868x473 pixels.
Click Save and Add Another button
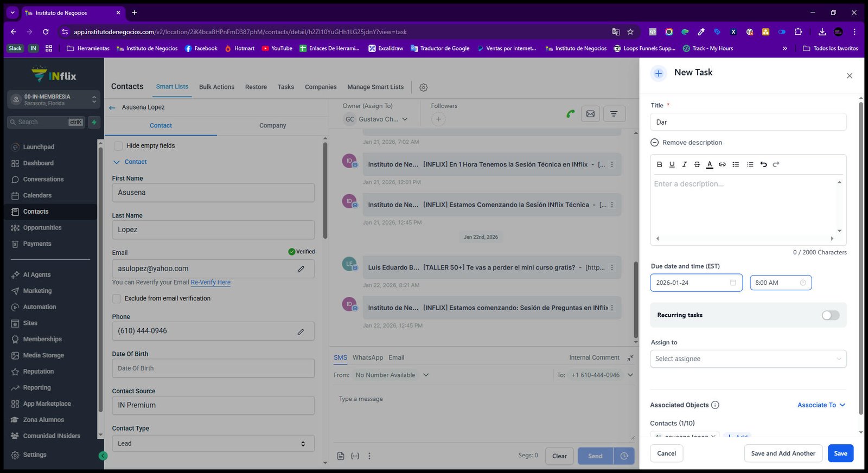pos(783,453)
